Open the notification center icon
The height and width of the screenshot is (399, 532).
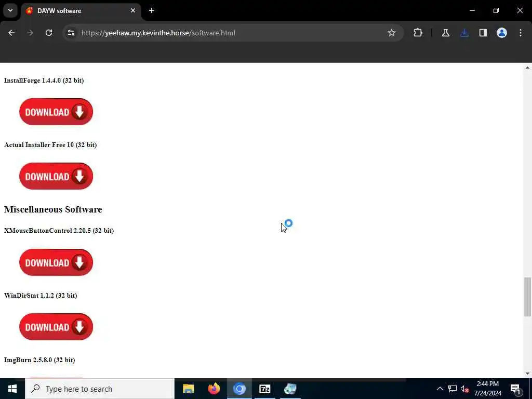515,389
